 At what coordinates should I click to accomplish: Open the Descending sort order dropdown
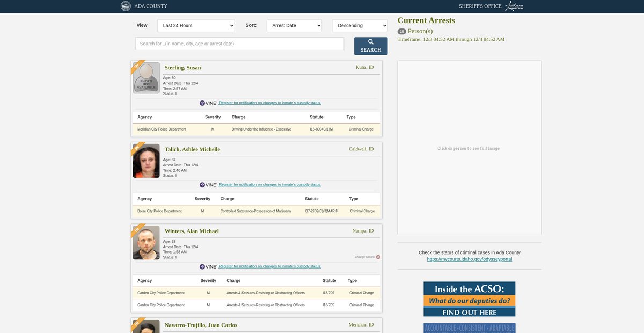[360, 25]
